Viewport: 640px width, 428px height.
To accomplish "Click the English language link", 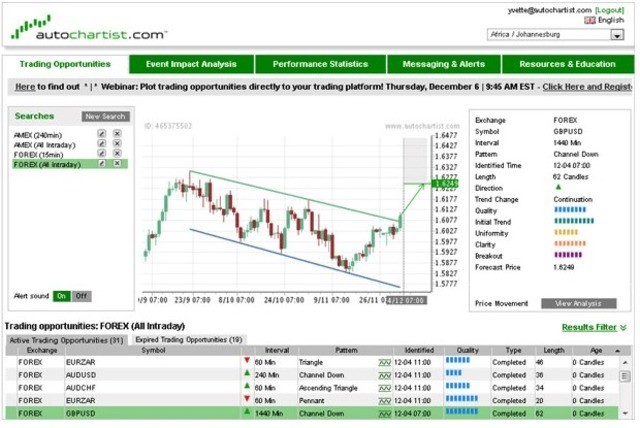I will click(611, 20).
